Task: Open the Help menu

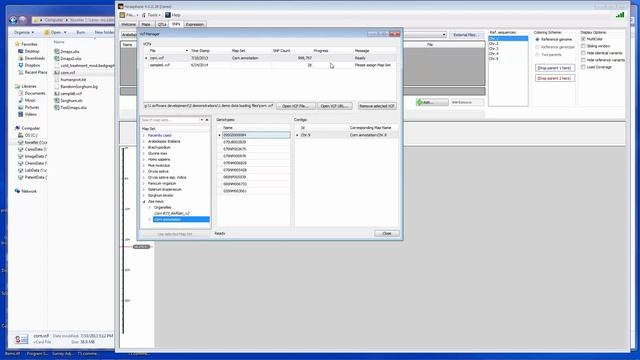Action: point(173,15)
